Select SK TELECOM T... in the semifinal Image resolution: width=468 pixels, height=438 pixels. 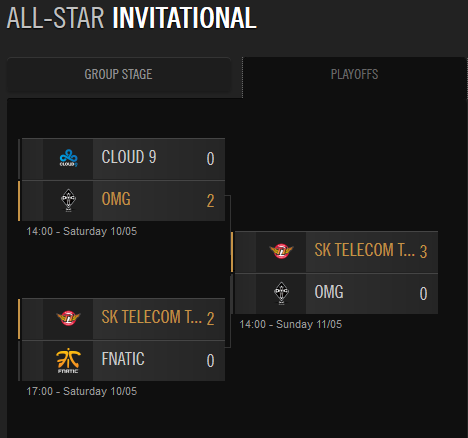point(152,317)
